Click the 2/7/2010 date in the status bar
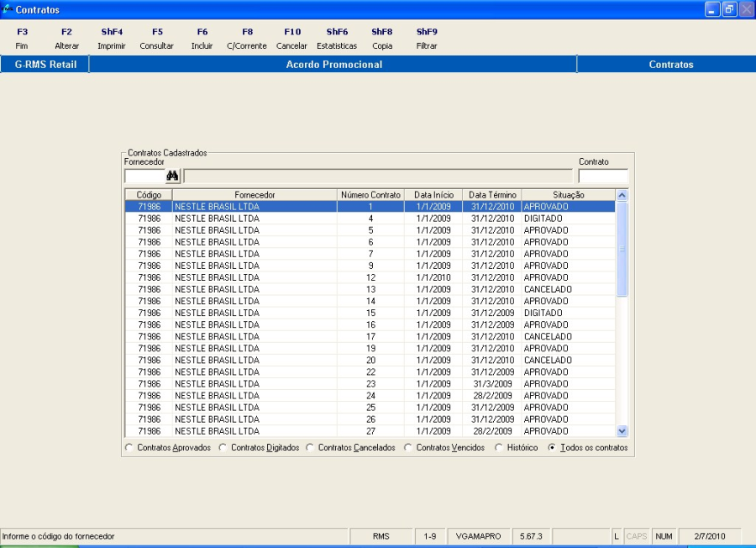The image size is (756, 548). tap(710, 536)
